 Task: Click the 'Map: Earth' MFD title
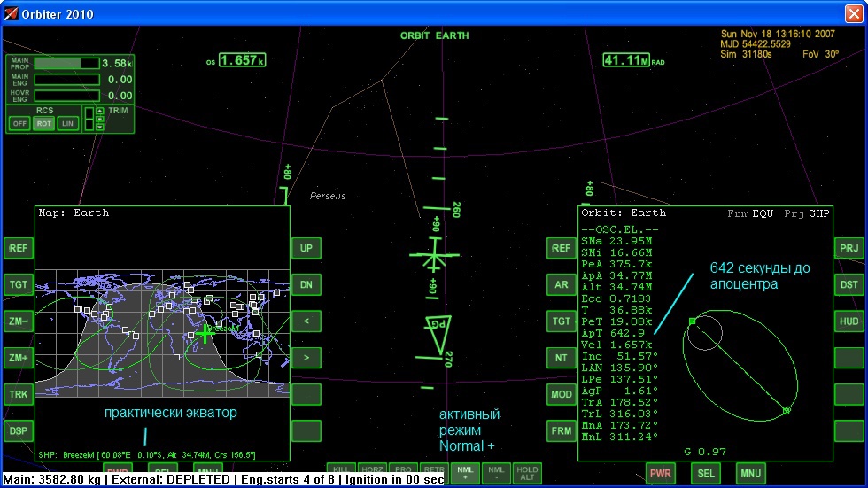point(74,213)
